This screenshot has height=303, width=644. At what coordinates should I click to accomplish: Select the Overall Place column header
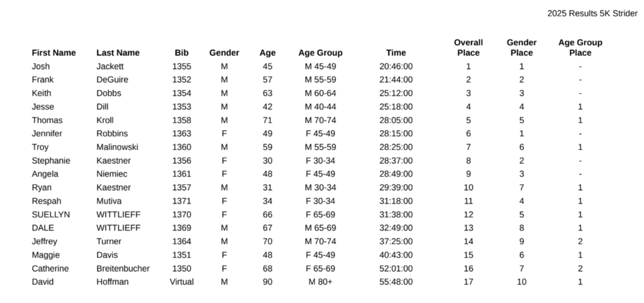click(x=468, y=48)
